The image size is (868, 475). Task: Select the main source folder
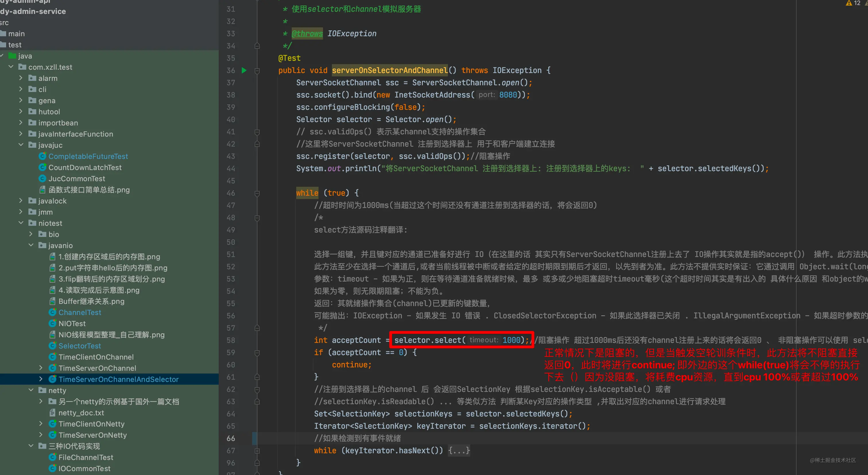point(16,33)
